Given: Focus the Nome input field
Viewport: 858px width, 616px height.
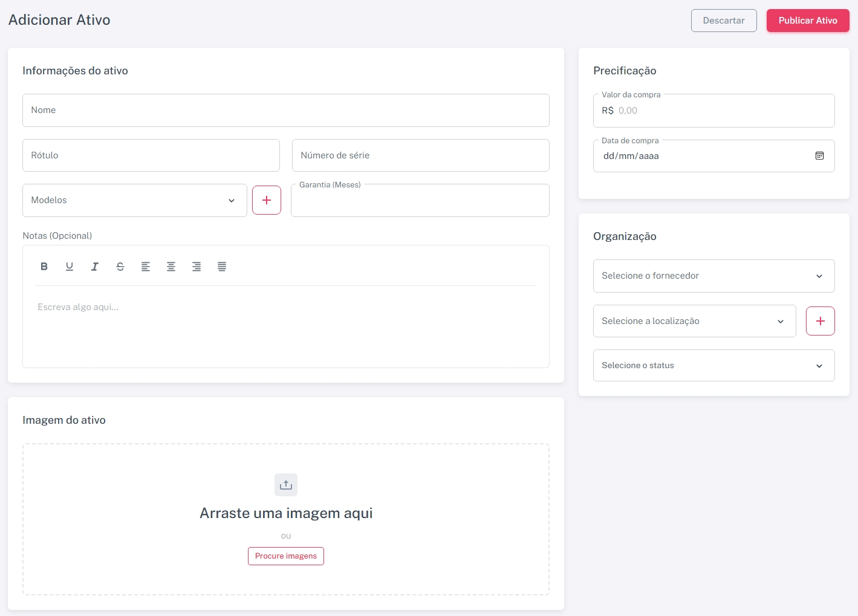Looking at the screenshot, I should [x=286, y=110].
